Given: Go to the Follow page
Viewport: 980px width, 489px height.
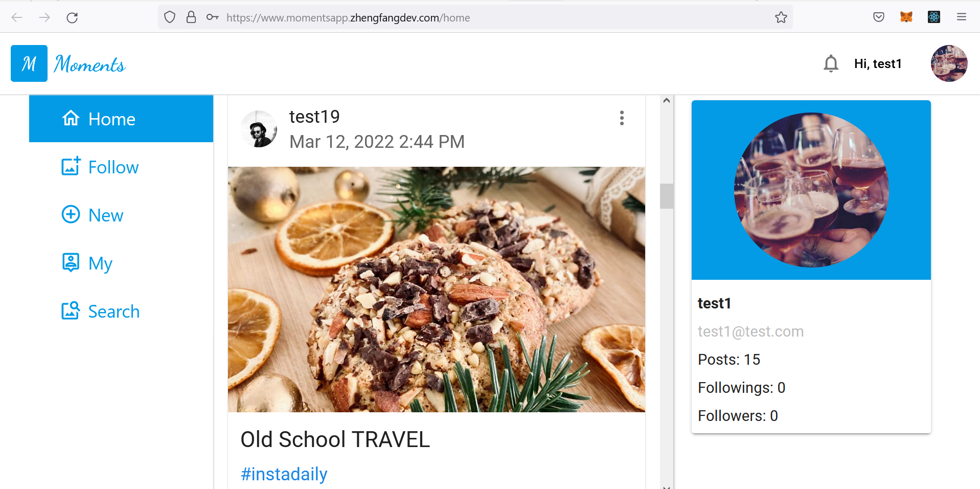Looking at the screenshot, I should 113,167.
